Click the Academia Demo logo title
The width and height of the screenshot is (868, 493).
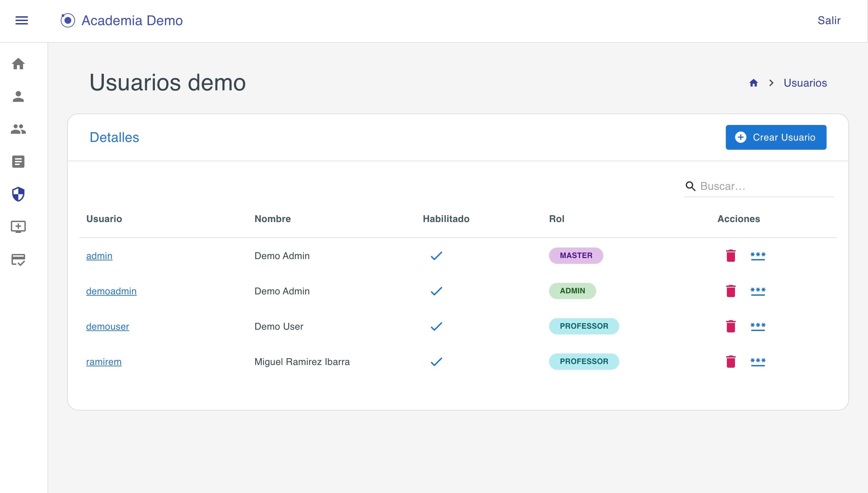click(x=132, y=20)
